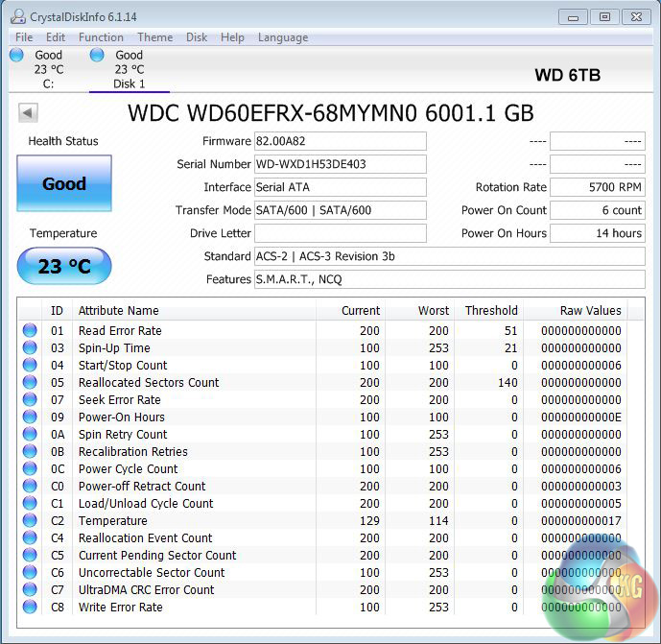The height and width of the screenshot is (644, 661).
Task: Click the Raw Values column header
Action: (590, 310)
